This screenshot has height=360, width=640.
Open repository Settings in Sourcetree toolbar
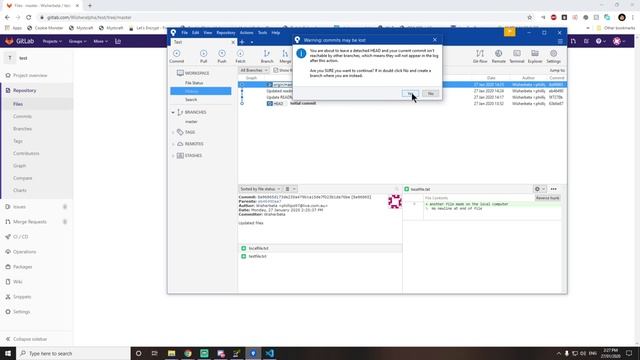553,56
